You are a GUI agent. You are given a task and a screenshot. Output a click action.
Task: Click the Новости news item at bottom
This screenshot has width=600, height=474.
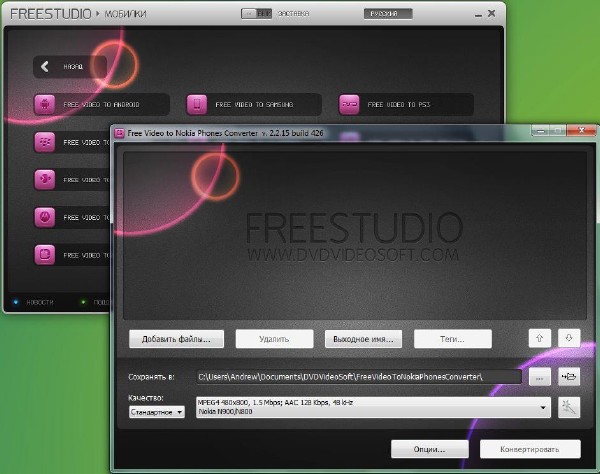point(38,301)
